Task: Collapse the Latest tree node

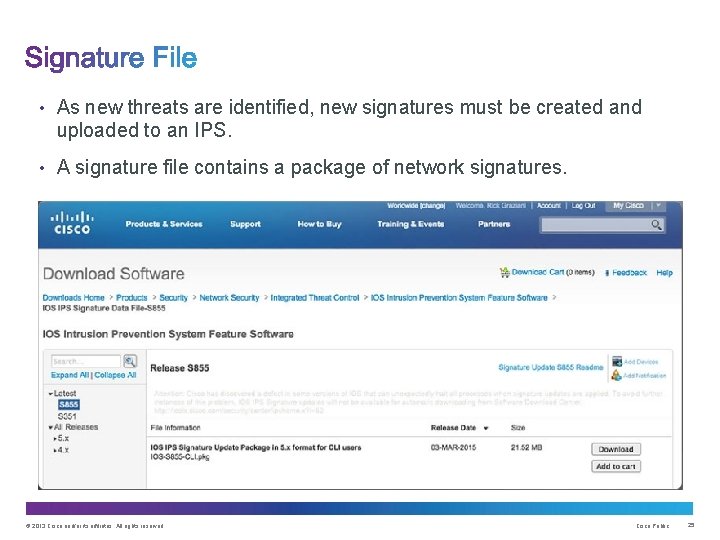Action: [x=51, y=394]
